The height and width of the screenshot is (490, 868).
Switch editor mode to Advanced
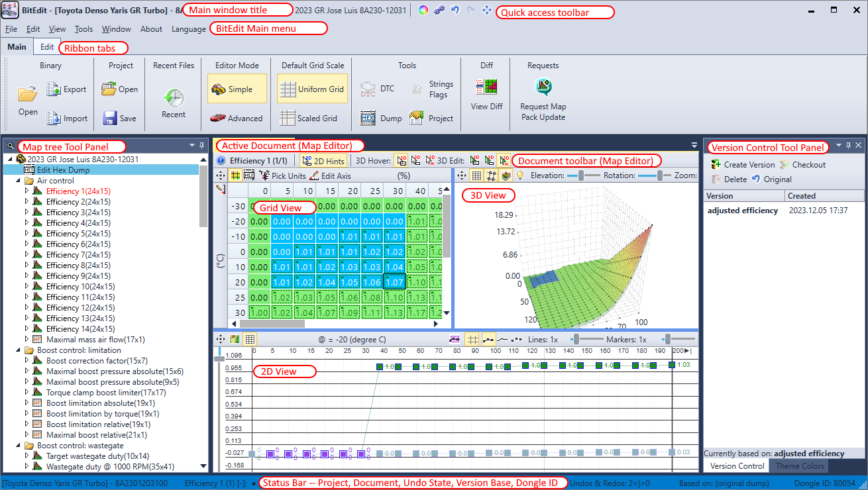coord(237,118)
